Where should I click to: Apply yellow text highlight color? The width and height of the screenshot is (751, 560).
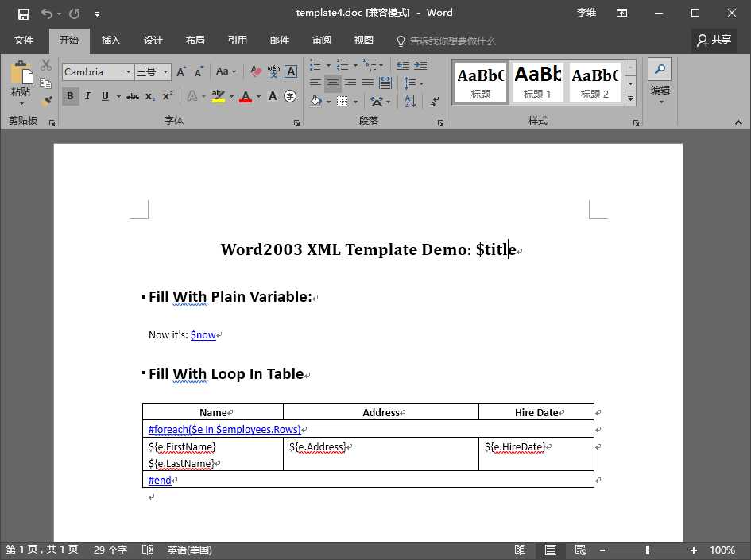click(219, 96)
